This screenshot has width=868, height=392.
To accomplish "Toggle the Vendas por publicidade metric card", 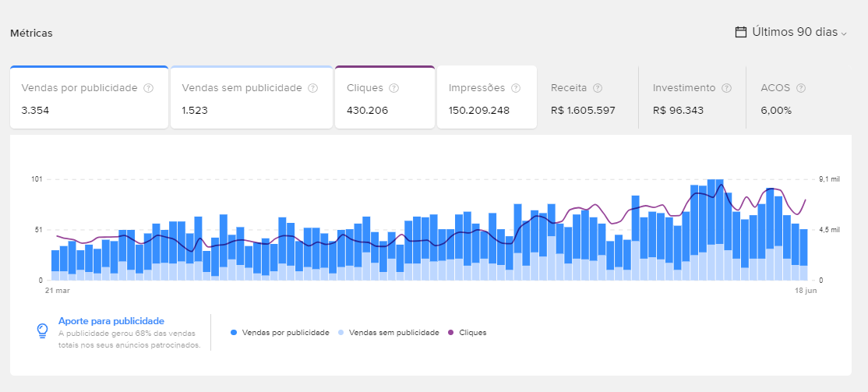I will click(x=89, y=98).
